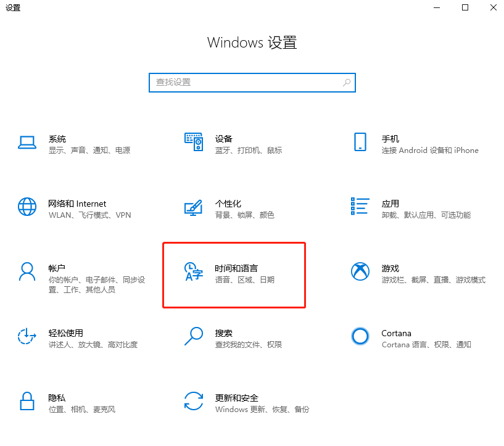This screenshot has height=446, width=504.
Task: Click the text 语音、区域、日期
Action: click(x=245, y=280)
